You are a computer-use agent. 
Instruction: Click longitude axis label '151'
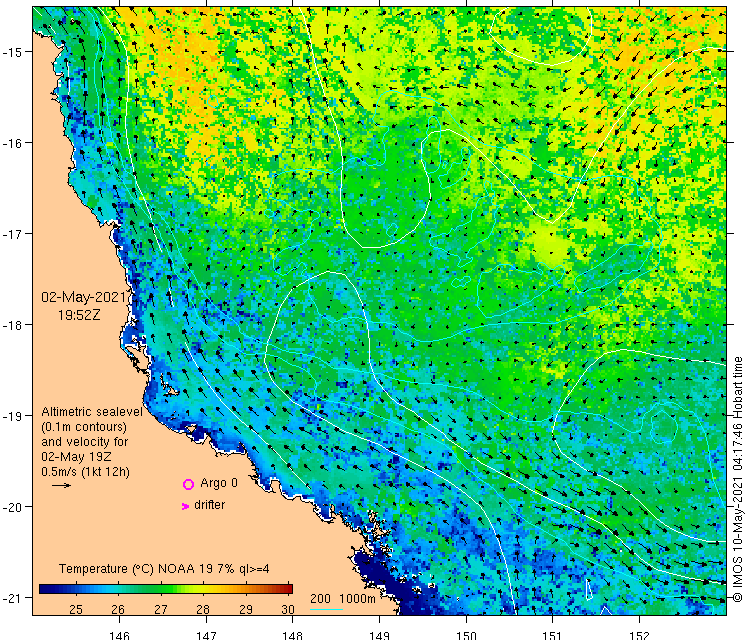(552, 635)
